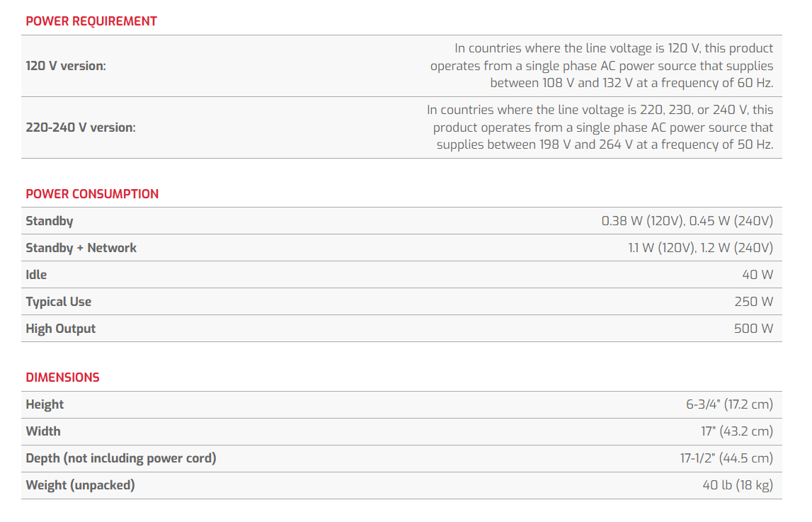Click the 120 V line voltage description text

602,66
